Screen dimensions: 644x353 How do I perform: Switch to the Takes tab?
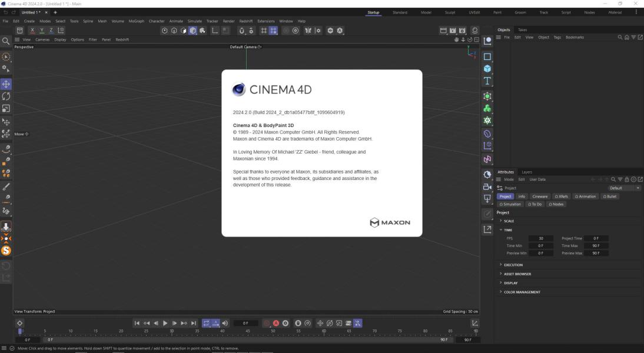[x=522, y=30]
